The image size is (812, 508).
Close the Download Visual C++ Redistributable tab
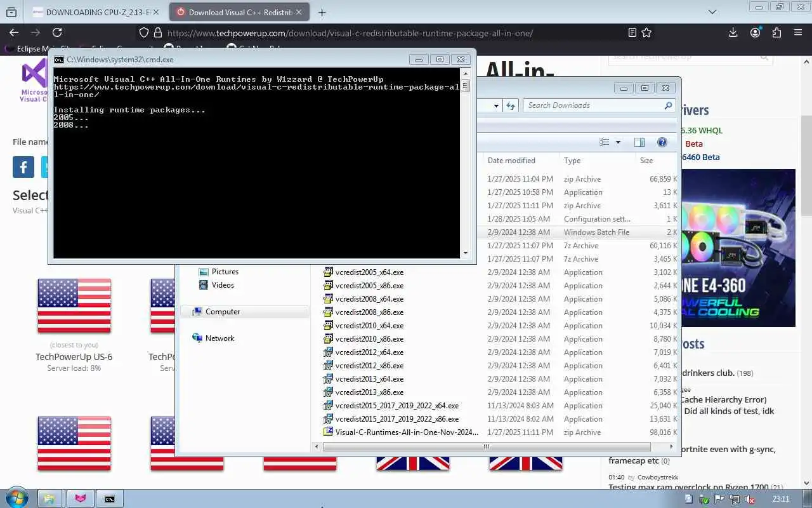pyautogui.click(x=299, y=12)
